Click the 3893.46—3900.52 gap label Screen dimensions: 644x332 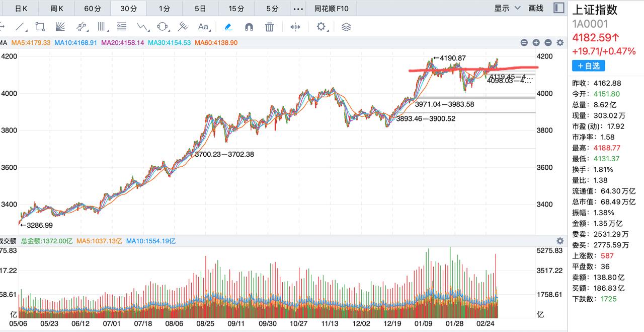tap(426, 119)
